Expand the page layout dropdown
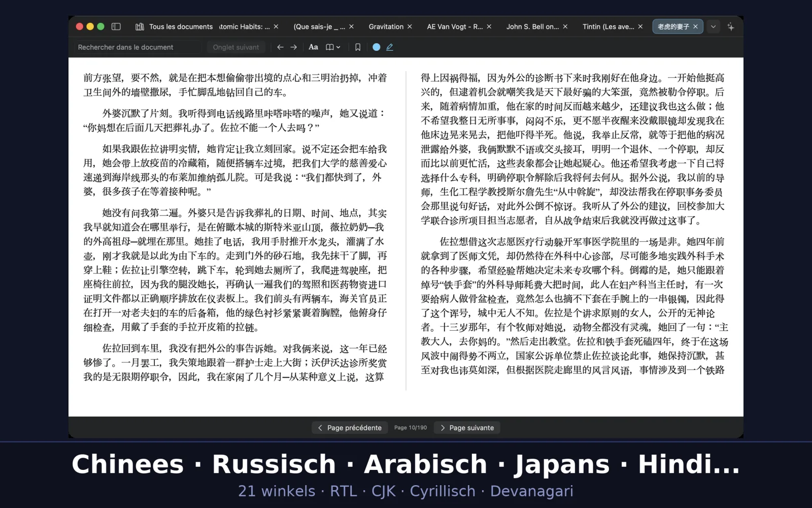This screenshot has width=812, height=508. coord(333,47)
